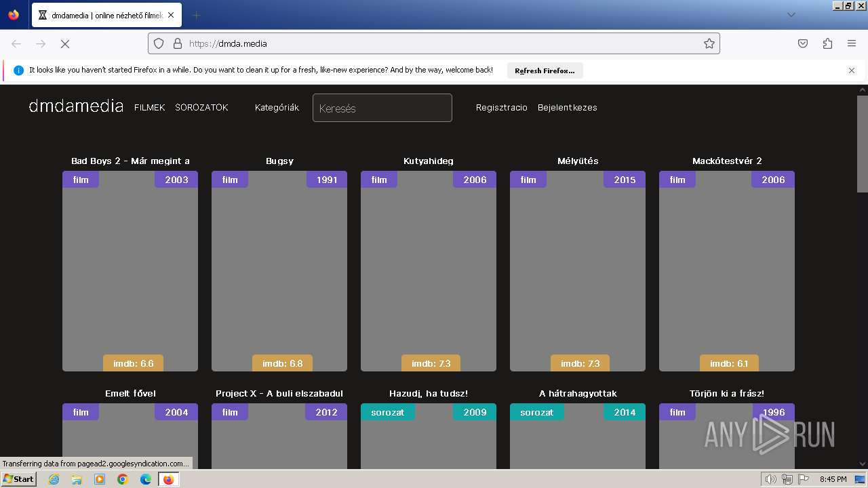Viewport: 868px width, 488px height.
Task: Click the info icon in notification bar
Action: point(18,70)
